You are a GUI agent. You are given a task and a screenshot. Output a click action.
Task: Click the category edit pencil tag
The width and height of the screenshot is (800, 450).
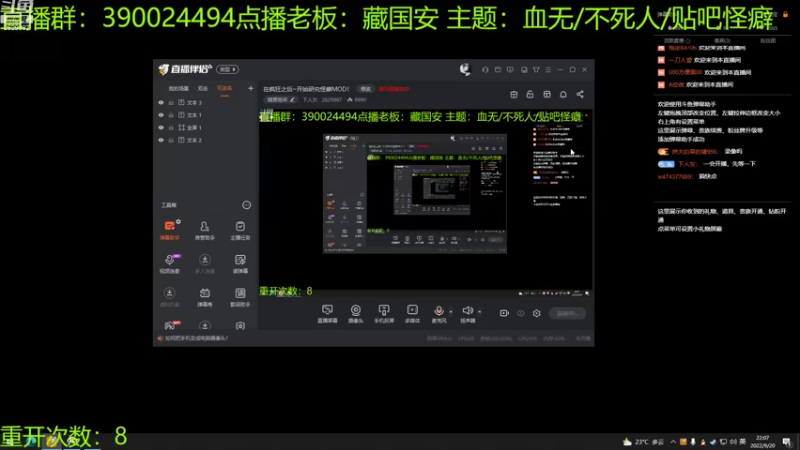point(281,100)
